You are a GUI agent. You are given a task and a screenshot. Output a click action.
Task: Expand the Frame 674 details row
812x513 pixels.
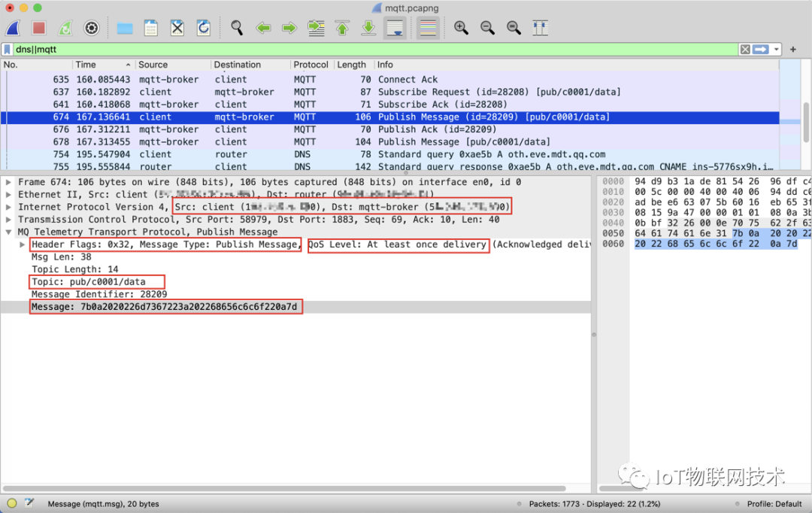9,182
